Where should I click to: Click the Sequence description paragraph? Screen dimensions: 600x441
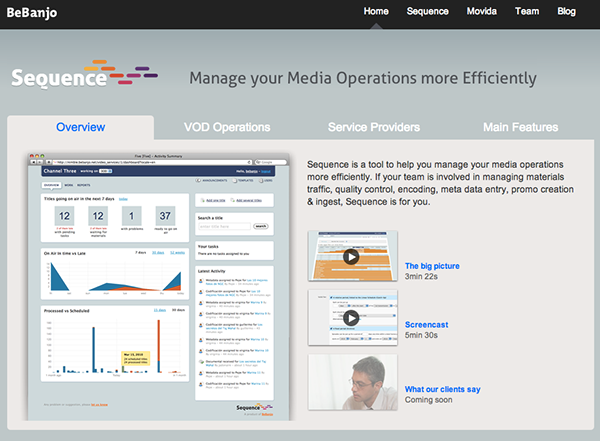tap(440, 183)
